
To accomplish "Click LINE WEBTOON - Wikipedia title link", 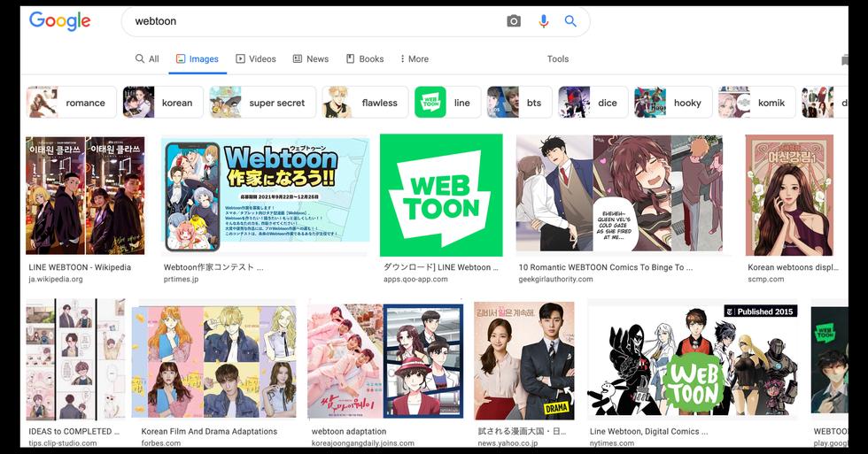I will click(80, 267).
